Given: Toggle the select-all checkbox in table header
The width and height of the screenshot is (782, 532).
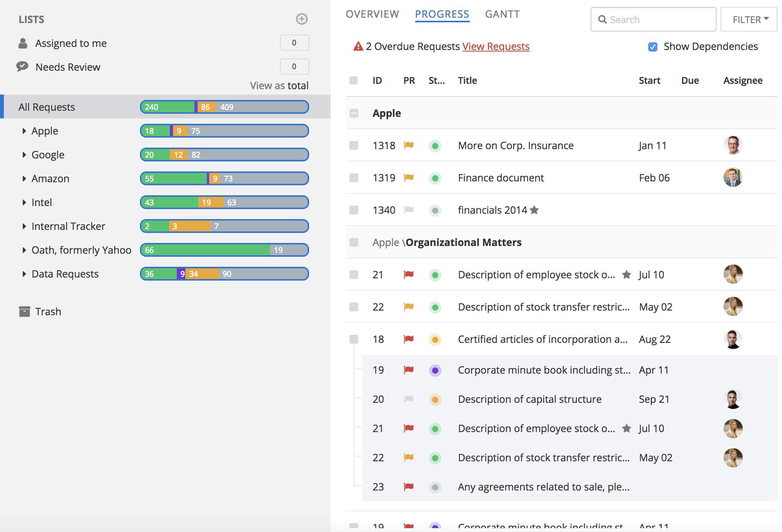Looking at the screenshot, I should (x=354, y=80).
